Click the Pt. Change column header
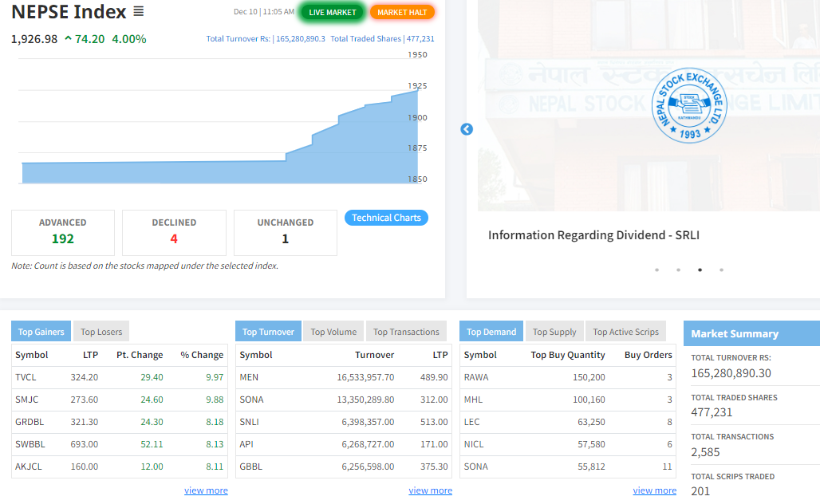 (140, 355)
